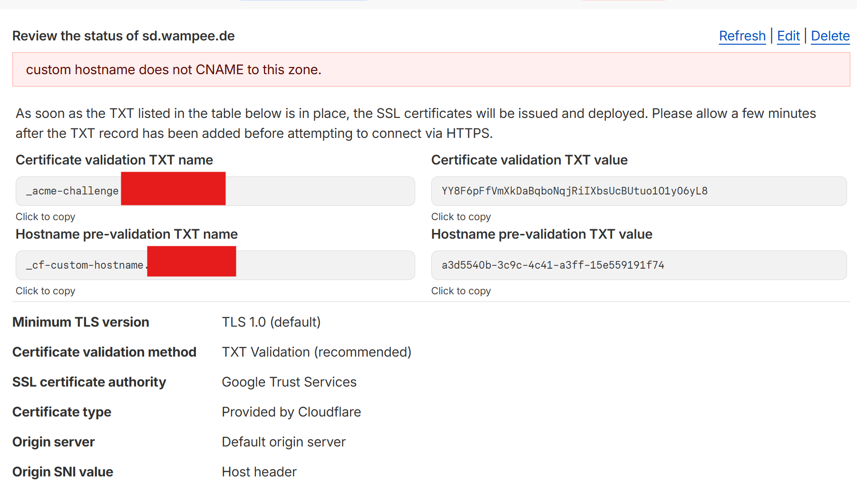857x504 pixels.
Task: Click to copy under Certificate validation TXT name
Action: click(46, 217)
